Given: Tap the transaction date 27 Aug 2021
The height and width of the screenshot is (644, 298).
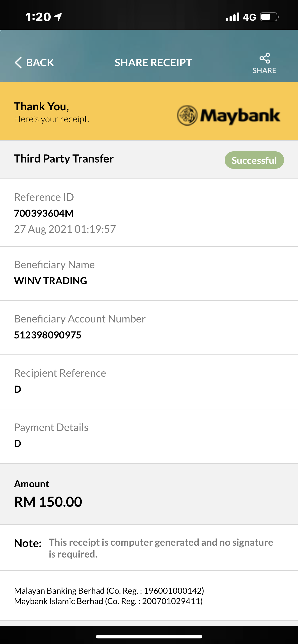Looking at the screenshot, I should pyautogui.click(x=43, y=229).
